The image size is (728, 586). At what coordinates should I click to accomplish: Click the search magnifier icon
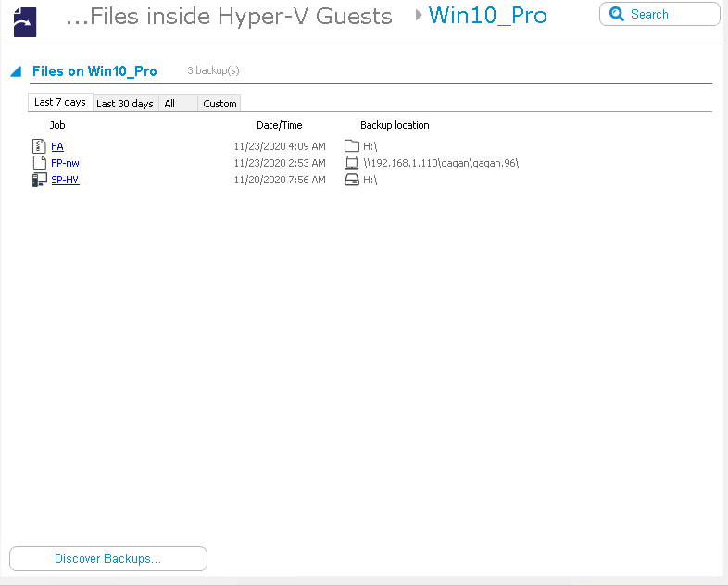(617, 15)
